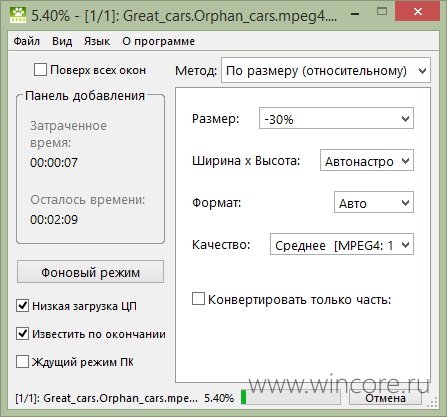
Task: Toggle Известить по окончании checkbox
Action: click(22, 334)
